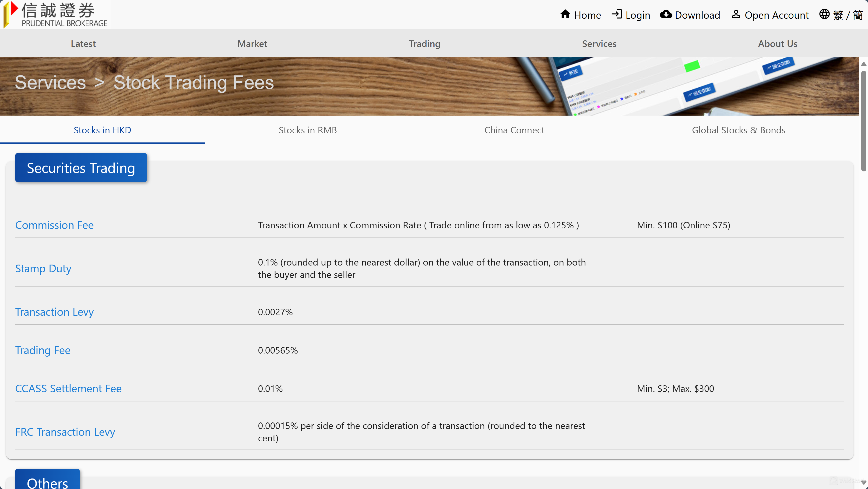Open the Market menu
The width and height of the screenshot is (868, 489).
click(x=252, y=44)
